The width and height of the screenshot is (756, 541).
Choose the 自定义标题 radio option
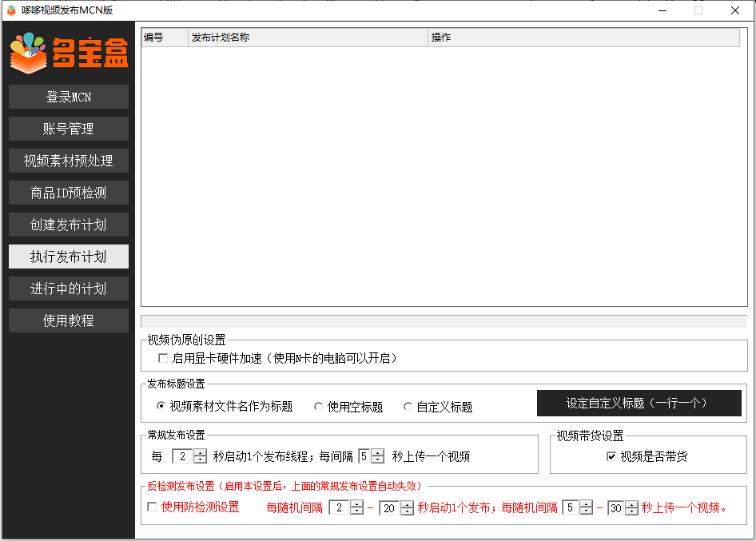408,407
